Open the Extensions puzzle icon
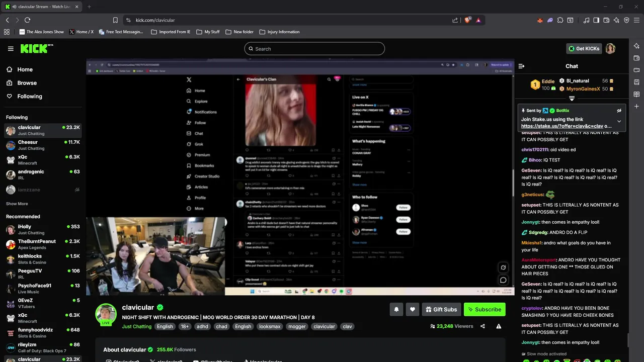 pos(560,20)
